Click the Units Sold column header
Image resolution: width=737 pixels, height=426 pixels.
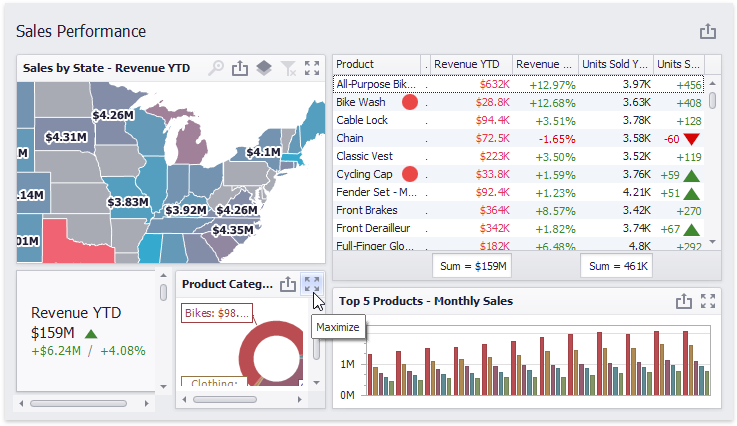click(x=615, y=64)
